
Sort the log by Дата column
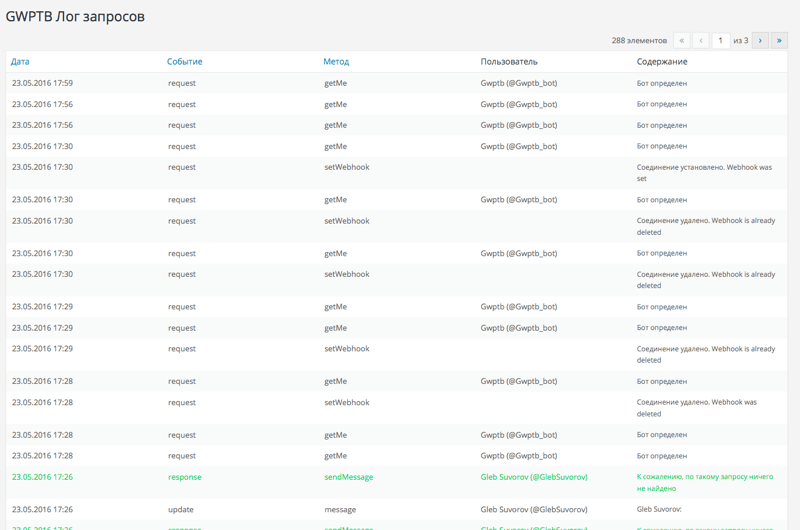pos(20,62)
